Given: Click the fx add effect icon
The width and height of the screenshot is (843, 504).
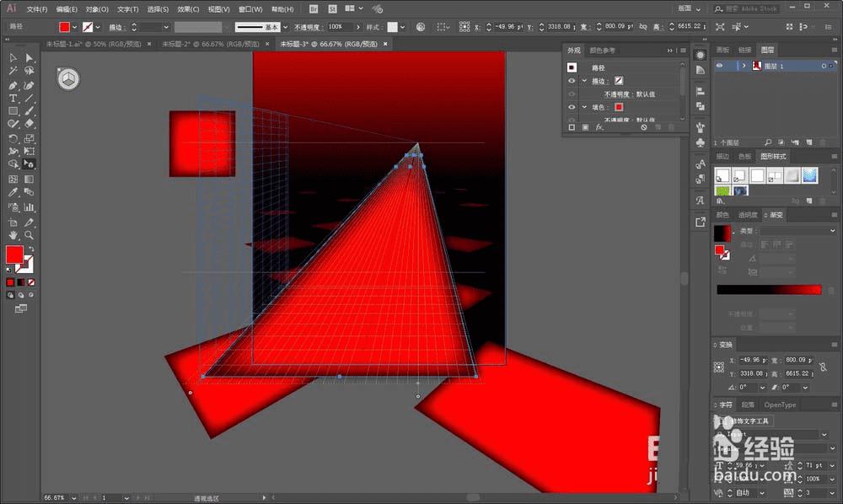Looking at the screenshot, I should [x=599, y=127].
